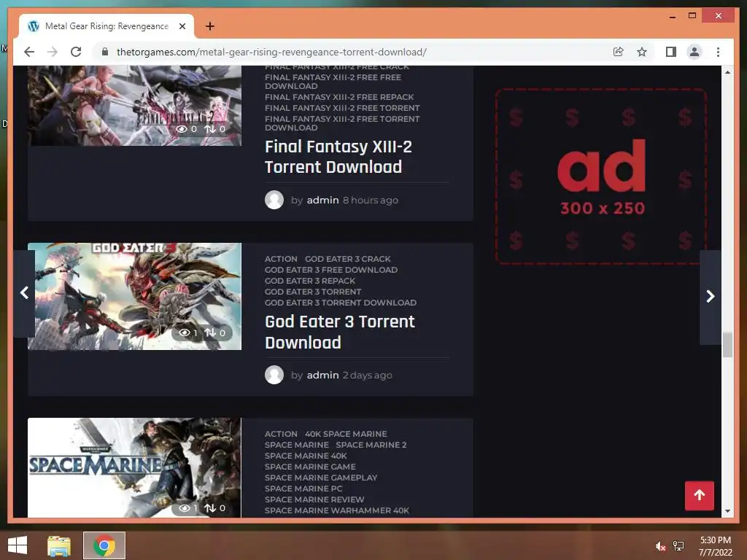This screenshot has width=747, height=560.
Task: Open Chrome profile avatar menu
Action: point(694,52)
